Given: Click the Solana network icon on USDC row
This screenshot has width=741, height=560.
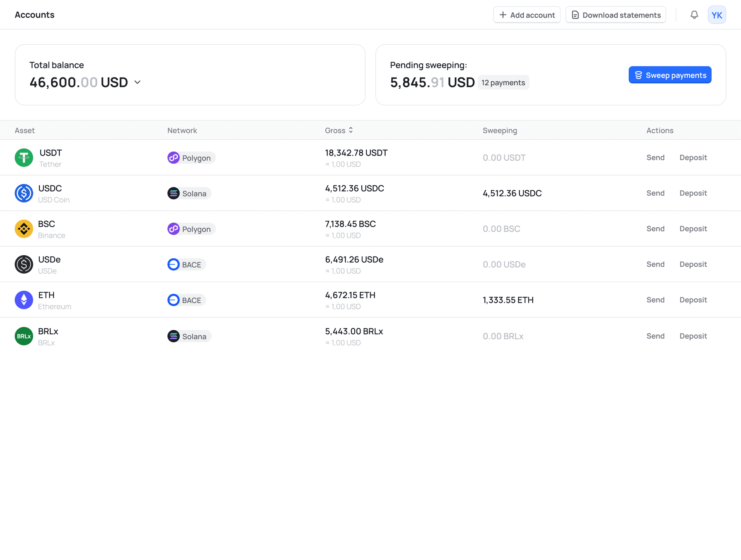Looking at the screenshot, I should point(174,193).
